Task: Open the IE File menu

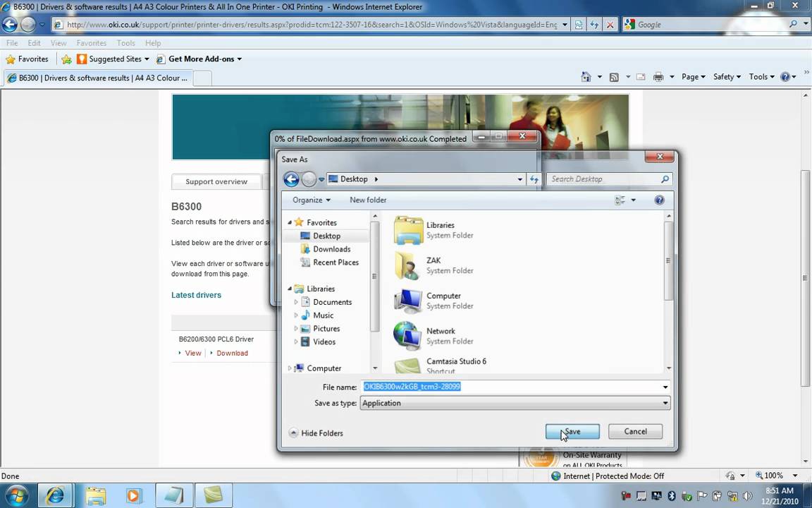Action: 12,43
